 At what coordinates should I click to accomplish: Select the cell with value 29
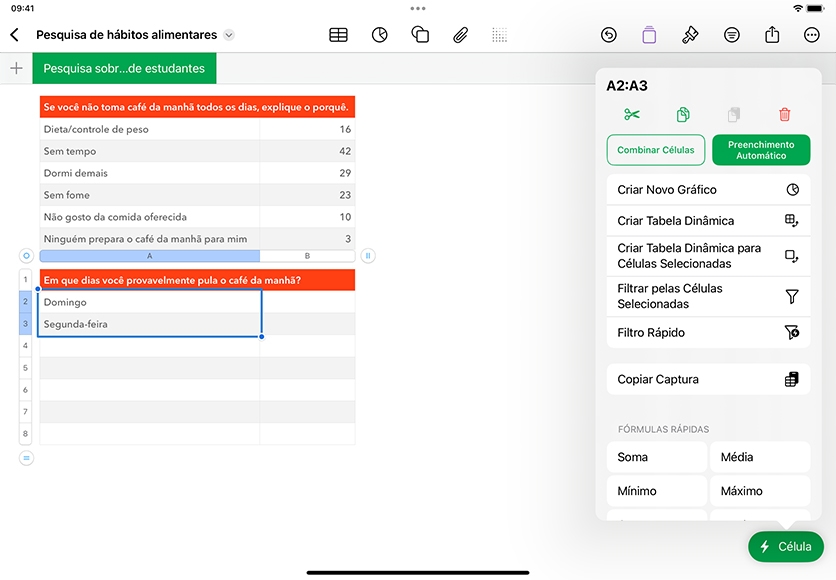(x=307, y=173)
